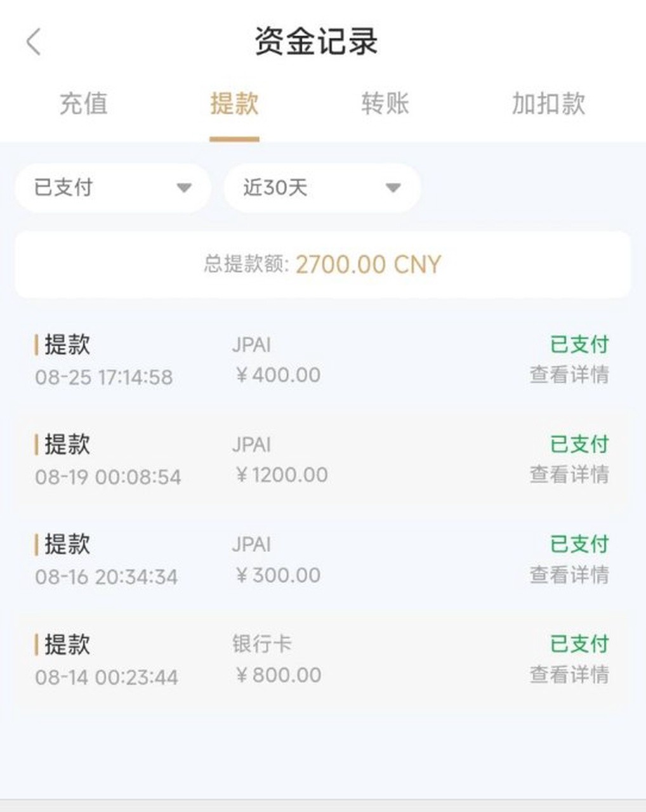Open the 转账 tab
The width and height of the screenshot is (646, 812).
pyautogui.click(x=385, y=104)
